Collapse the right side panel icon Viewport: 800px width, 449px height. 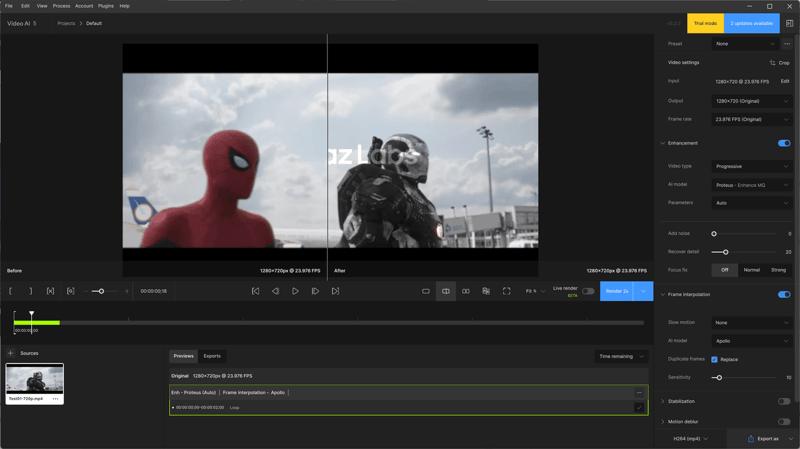tap(789, 23)
